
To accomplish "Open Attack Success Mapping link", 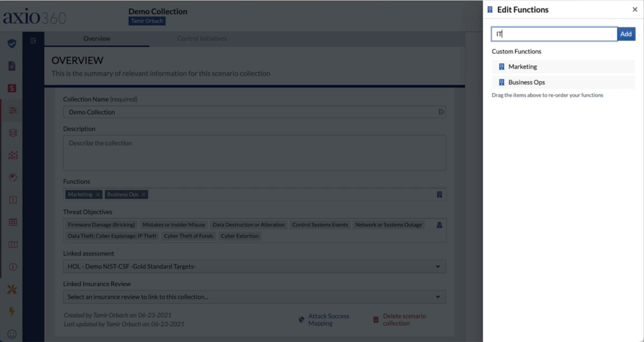I will click(324, 320).
